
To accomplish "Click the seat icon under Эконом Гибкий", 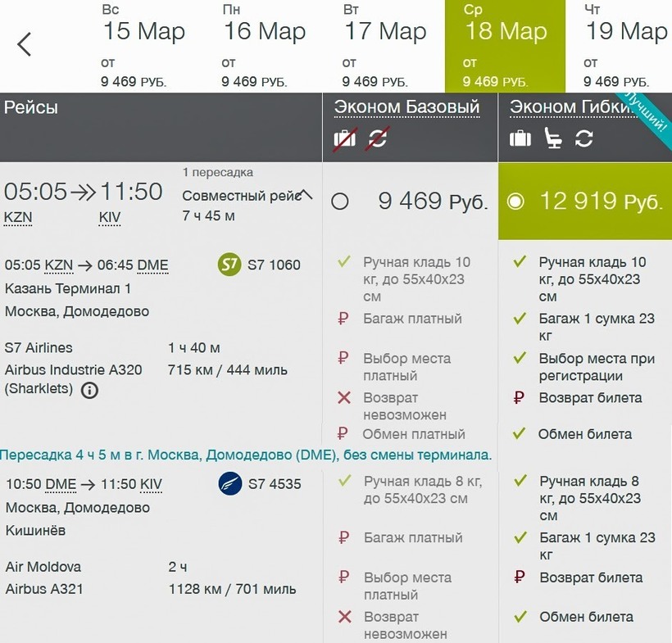I will click(553, 138).
